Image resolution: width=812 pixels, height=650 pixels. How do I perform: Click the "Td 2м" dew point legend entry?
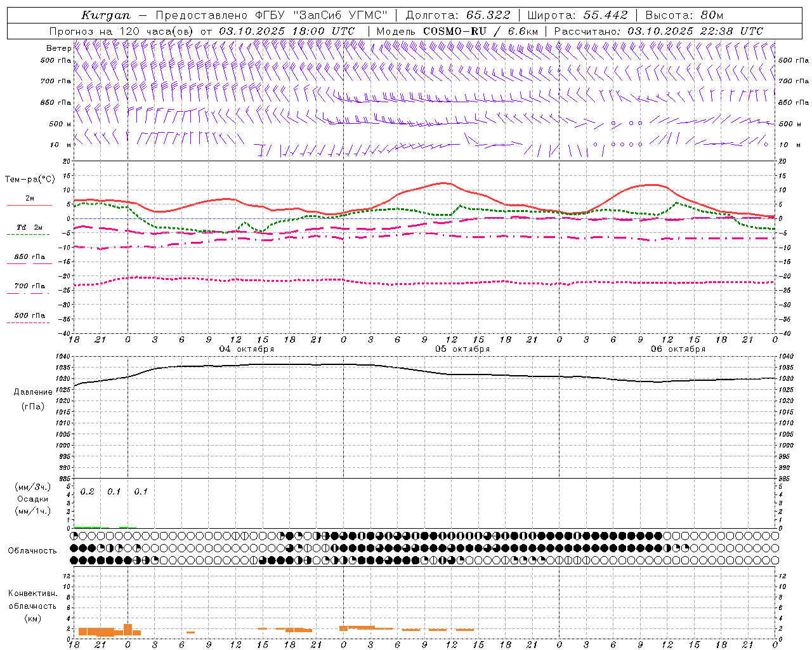tap(29, 227)
